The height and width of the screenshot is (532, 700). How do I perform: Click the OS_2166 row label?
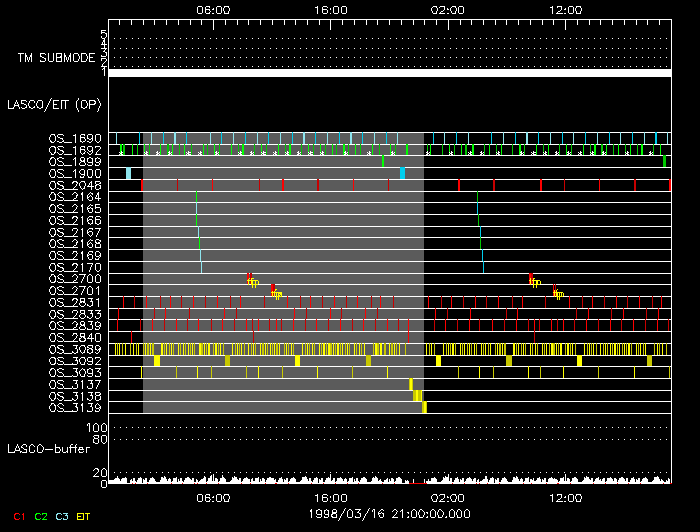tap(75, 220)
